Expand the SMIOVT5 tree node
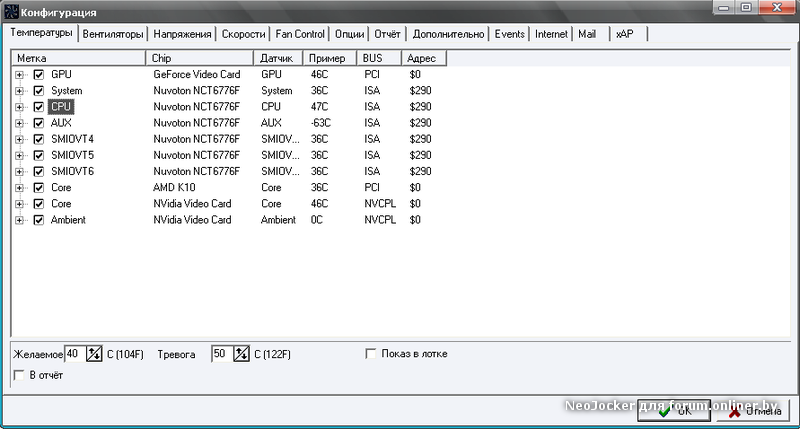800x429 pixels. pos(19,156)
